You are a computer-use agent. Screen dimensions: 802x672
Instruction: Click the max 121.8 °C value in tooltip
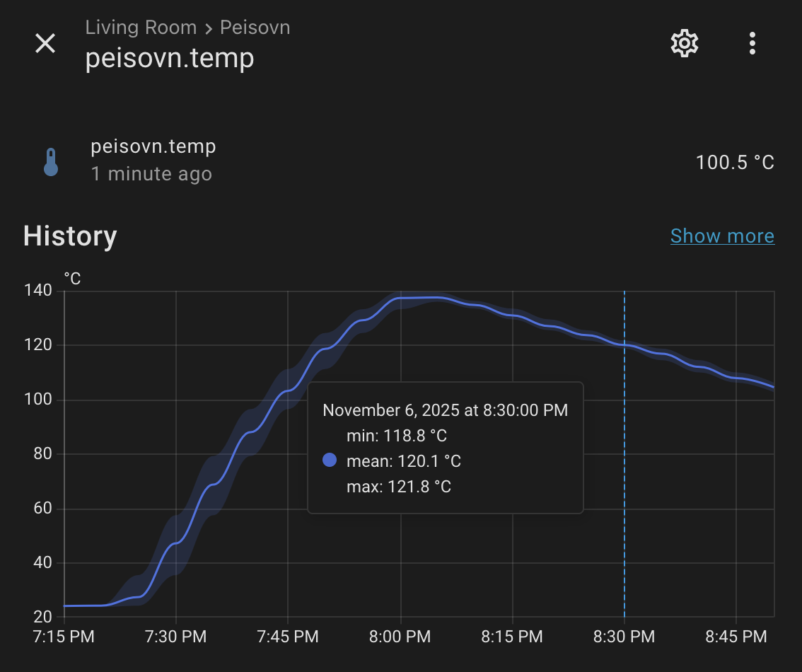click(400, 487)
